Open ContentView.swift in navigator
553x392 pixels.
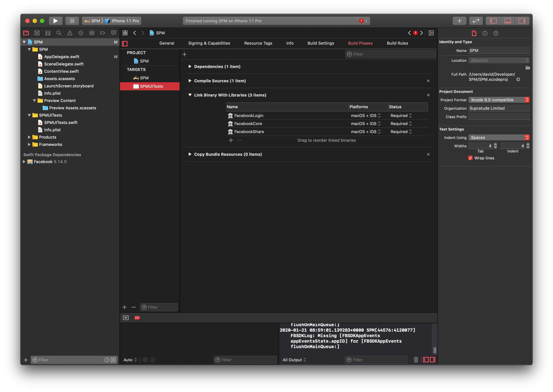coord(61,71)
